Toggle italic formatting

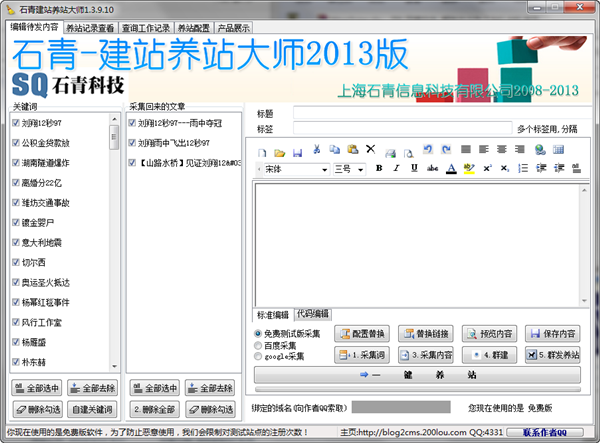(396, 168)
